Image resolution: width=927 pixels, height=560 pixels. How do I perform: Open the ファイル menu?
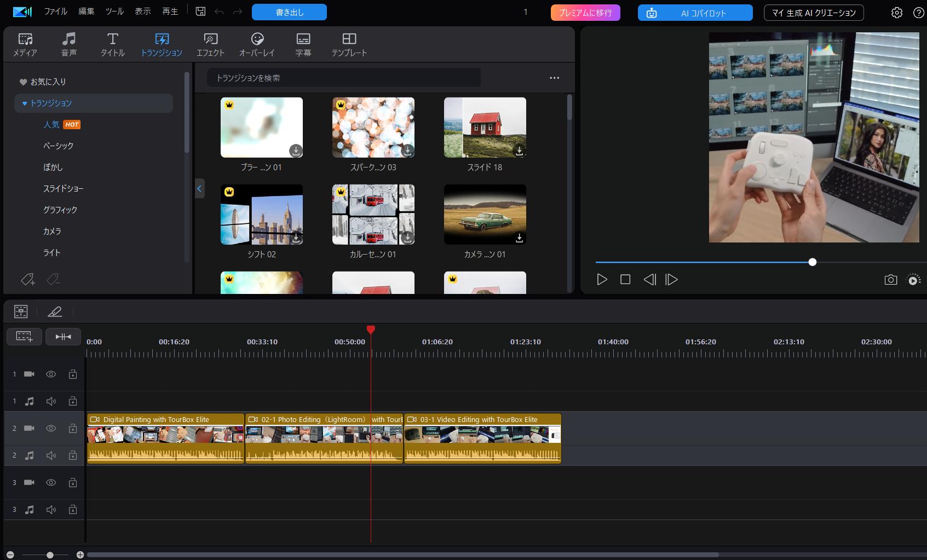point(55,11)
